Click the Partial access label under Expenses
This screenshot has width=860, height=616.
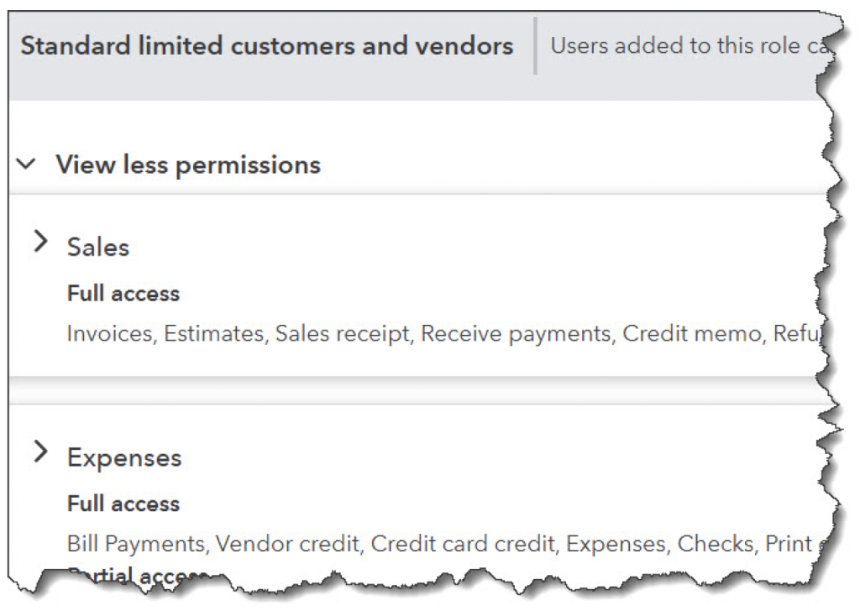tap(139, 575)
